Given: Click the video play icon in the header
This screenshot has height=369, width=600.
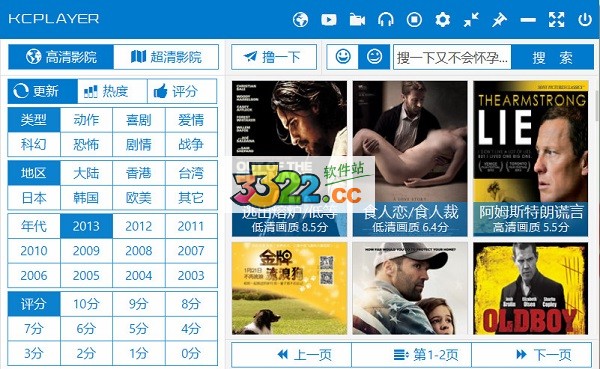Looking at the screenshot, I should click(329, 19).
